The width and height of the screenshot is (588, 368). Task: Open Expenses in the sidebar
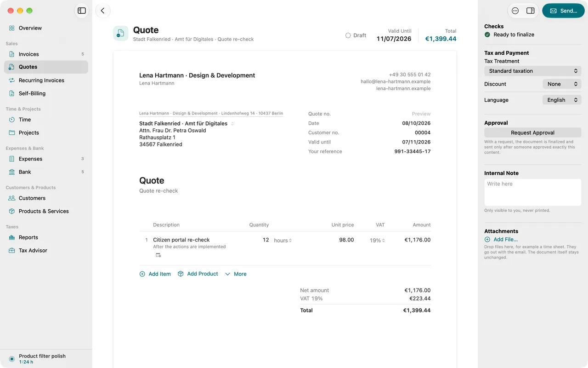46,159
